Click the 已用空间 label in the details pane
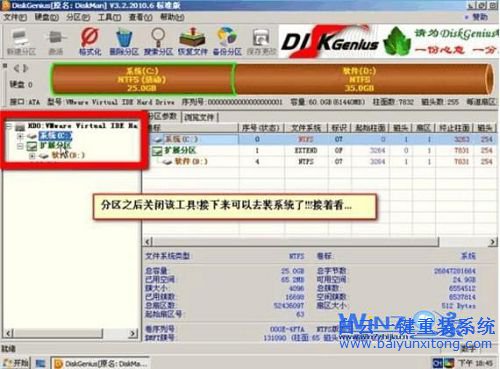This screenshot has height=369, width=500. coord(160,279)
